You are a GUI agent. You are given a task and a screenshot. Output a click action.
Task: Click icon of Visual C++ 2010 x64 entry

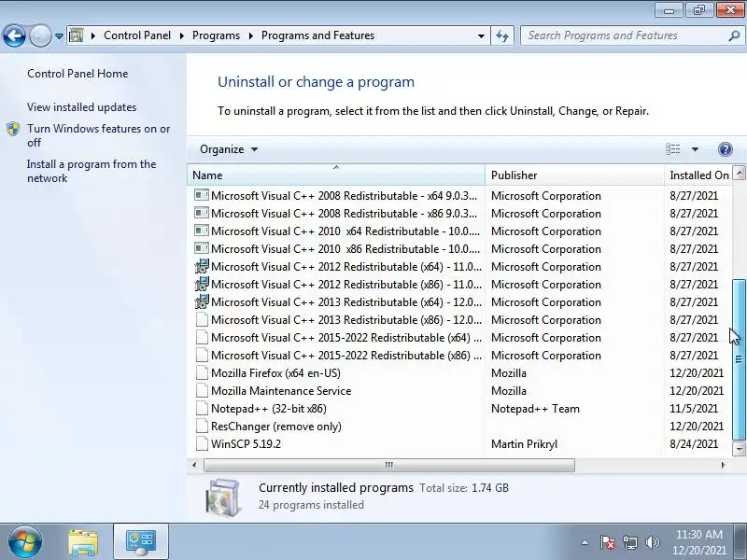point(202,231)
